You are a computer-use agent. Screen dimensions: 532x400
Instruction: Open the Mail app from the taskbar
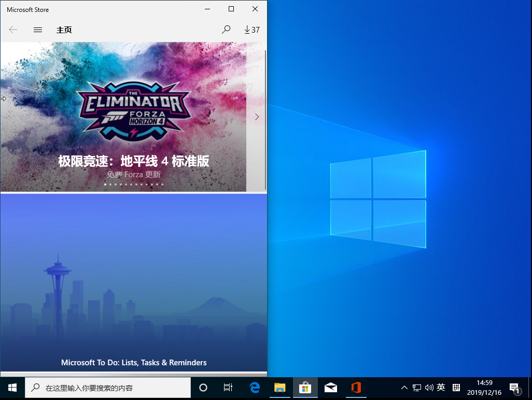pyautogui.click(x=331, y=387)
